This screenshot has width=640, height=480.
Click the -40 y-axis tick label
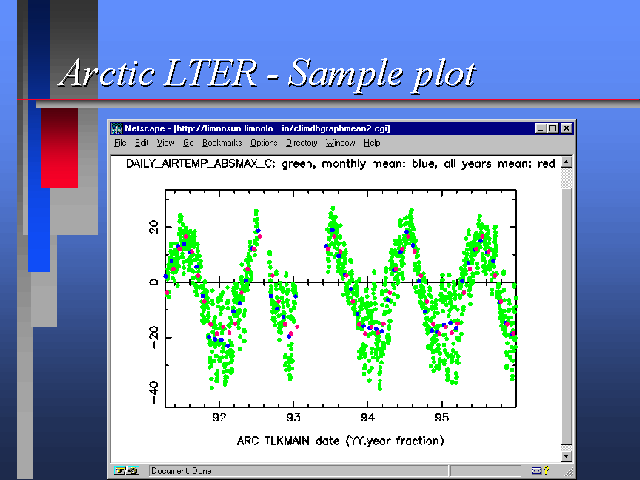153,393
